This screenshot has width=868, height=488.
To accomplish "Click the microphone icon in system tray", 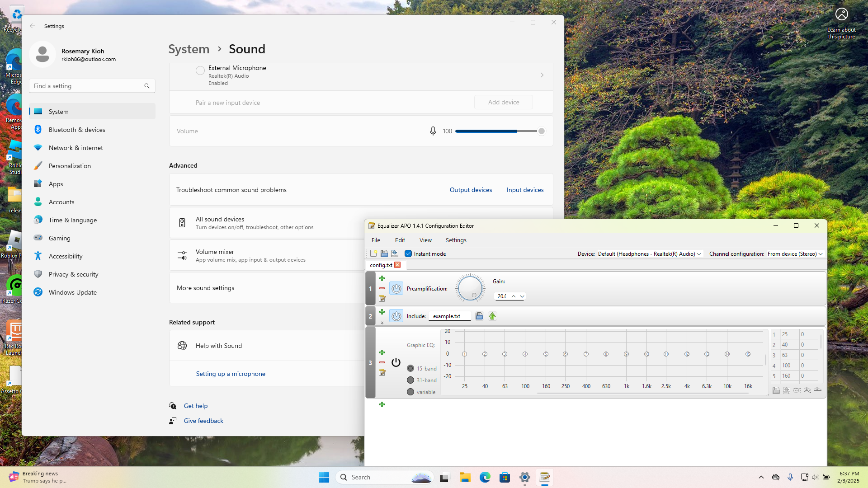I will coord(790,477).
